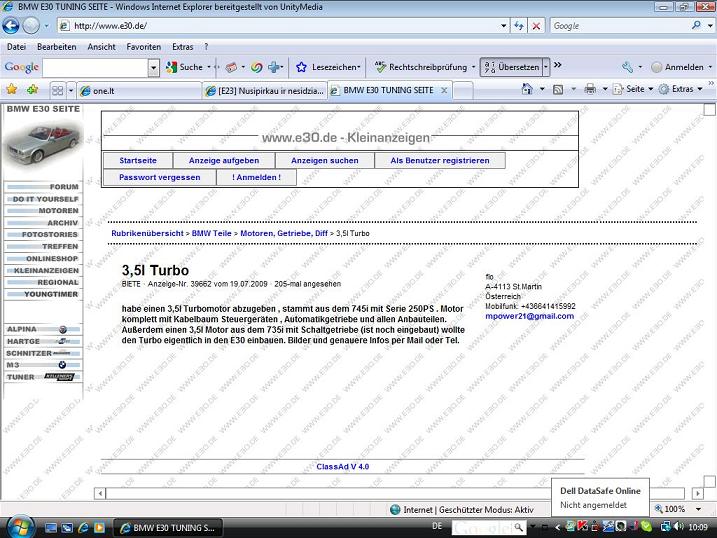717x538 pixels.
Task: Click the horizontal scrollbar track
Action: (400, 493)
